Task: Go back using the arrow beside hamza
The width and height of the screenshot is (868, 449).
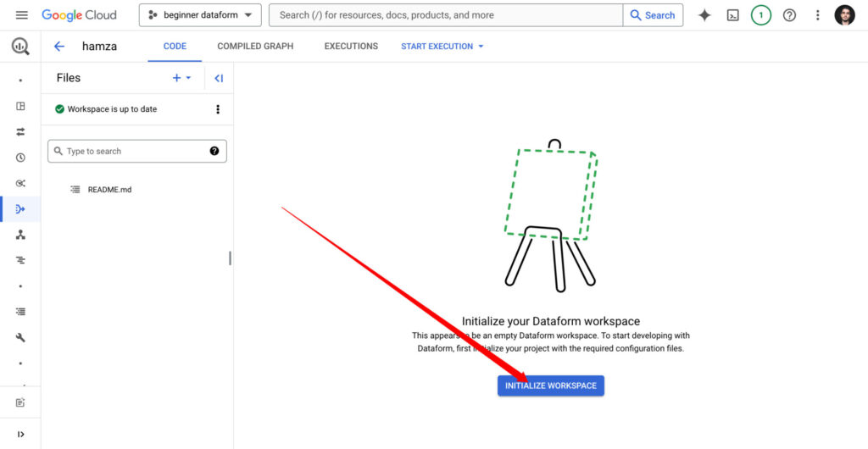Action: pyautogui.click(x=59, y=47)
